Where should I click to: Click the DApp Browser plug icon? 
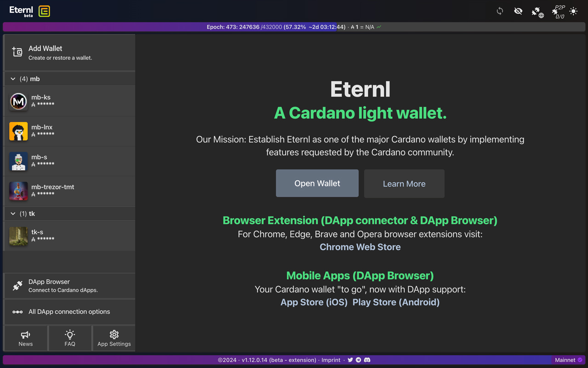click(x=17, y=286)
